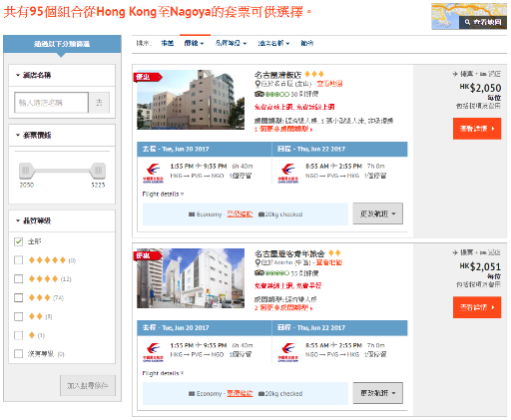
Task: Open change flight dropdown in second package
Action: click(x=378, y=393)
